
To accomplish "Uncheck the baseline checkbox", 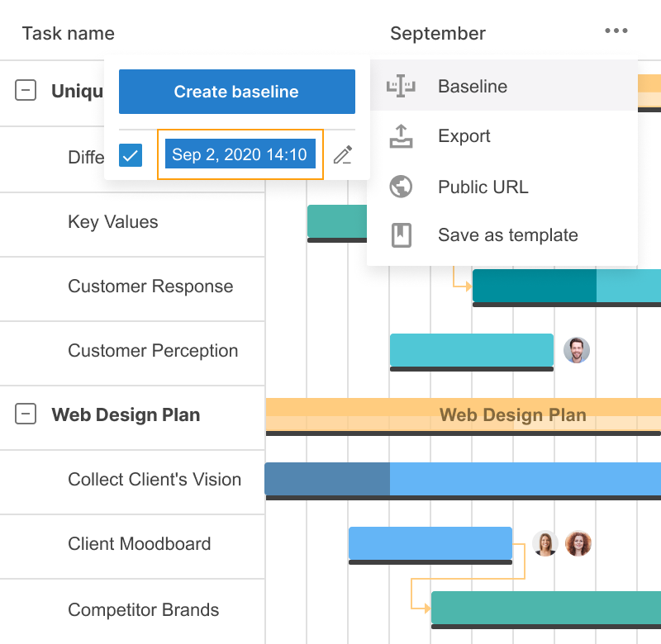I will 131,154.
